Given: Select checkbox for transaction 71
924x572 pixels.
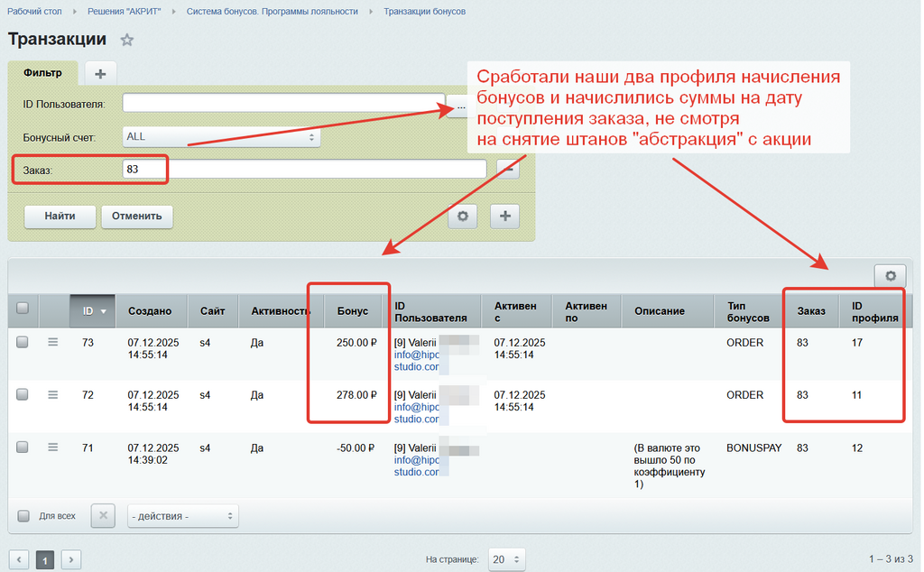Looking at the screenshot, I should pos(23,447).
